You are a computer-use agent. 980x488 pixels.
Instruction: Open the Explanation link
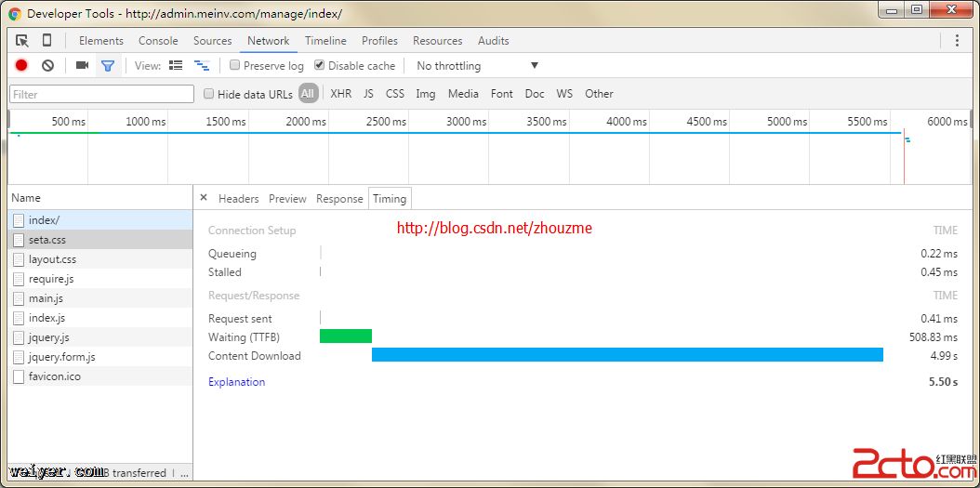236,382
